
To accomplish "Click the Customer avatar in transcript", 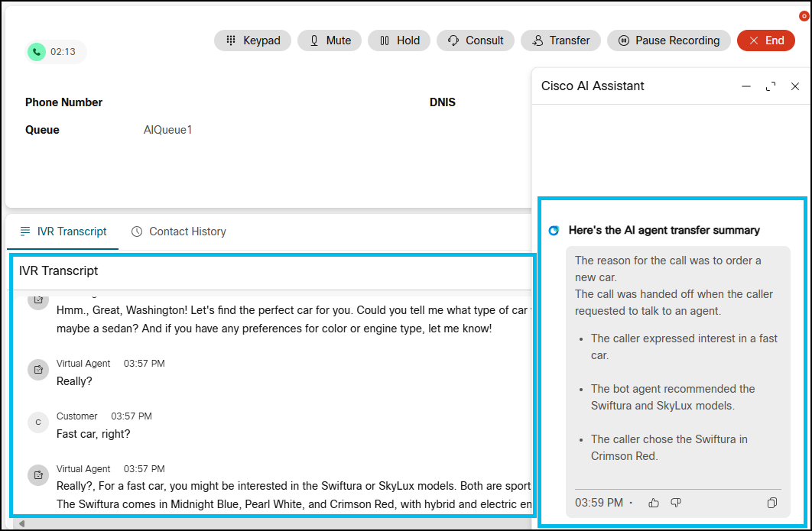I will pos(38,422).
